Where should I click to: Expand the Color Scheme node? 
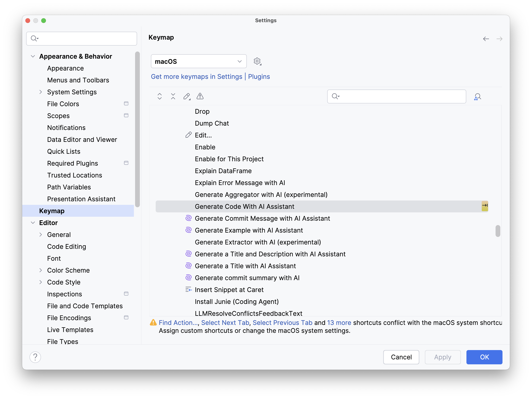pos(41,270)
